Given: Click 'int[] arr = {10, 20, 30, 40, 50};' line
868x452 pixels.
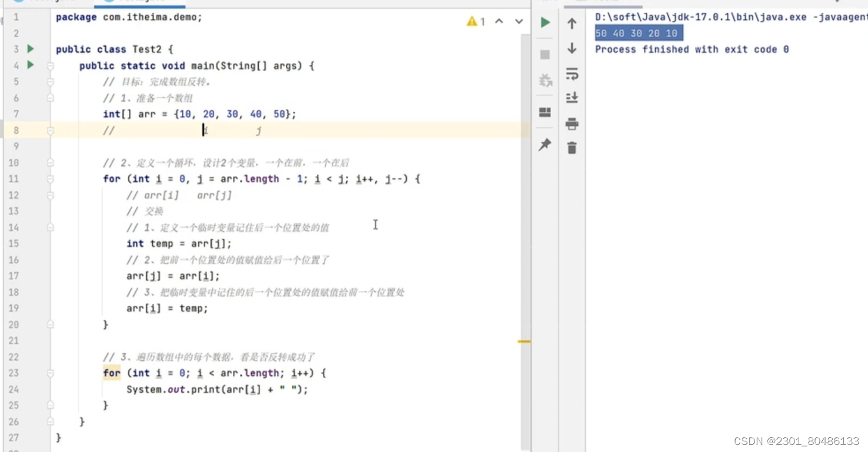Looking at the screenshot, I should coord(199,114).
